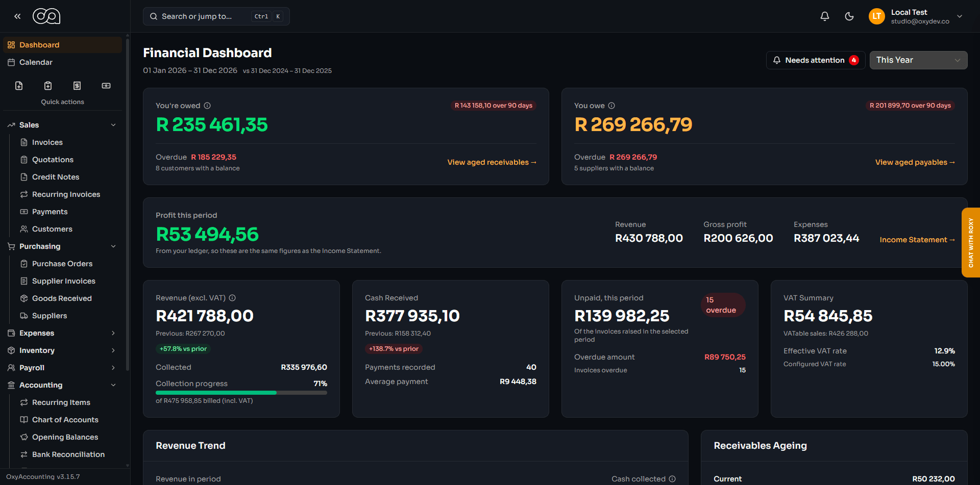Click the info icon beside Revenue (excl. VAT)
This screenshot has height=485, width=980.
[x=232, y=298]
